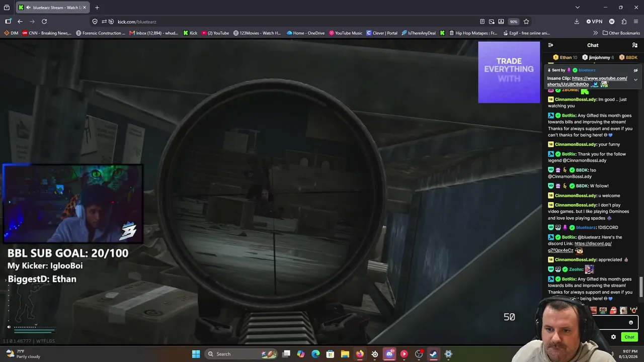Screen dimensions: 644x362
Task: Open the CNN Breaking News bookmark
Action: [x=47, y=33]
